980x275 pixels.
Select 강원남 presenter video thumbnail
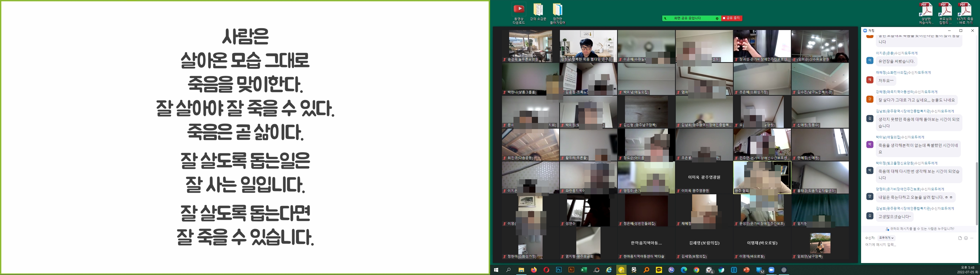coord(588,46)
